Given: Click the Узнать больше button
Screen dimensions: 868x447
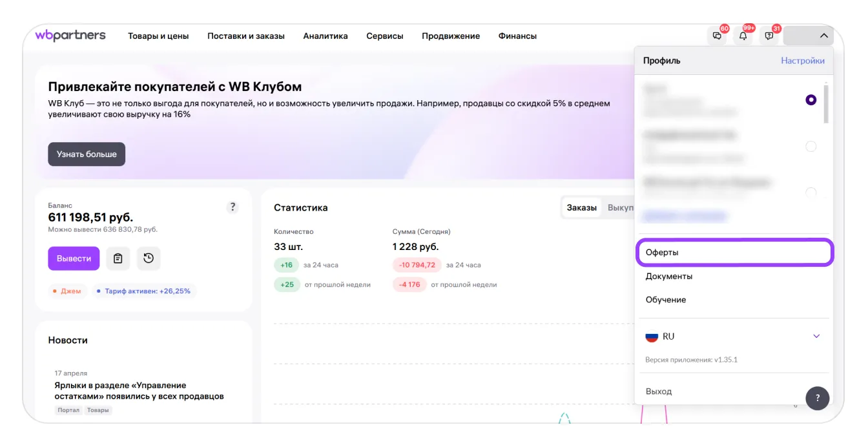Looking at the screenshot, I should (x=87, y=154).
